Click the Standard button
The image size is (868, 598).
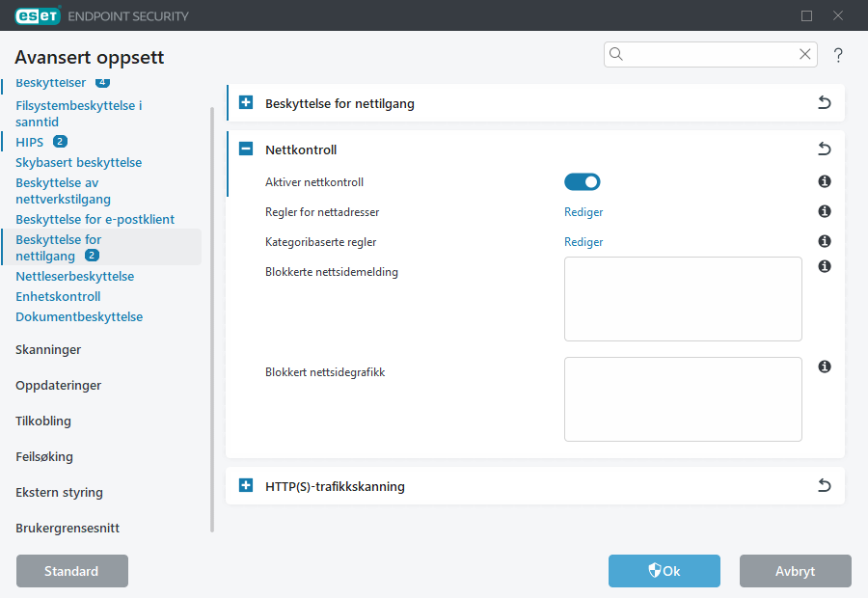click(72, 571)
